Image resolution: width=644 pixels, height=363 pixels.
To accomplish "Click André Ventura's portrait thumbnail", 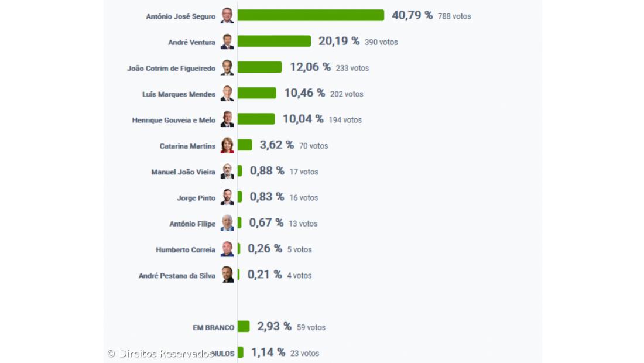I will click(227, 42).
